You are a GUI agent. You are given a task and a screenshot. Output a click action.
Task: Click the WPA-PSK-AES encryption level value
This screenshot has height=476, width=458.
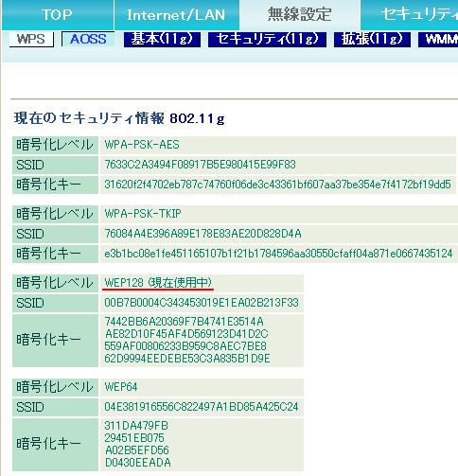[x=142, y=145]
